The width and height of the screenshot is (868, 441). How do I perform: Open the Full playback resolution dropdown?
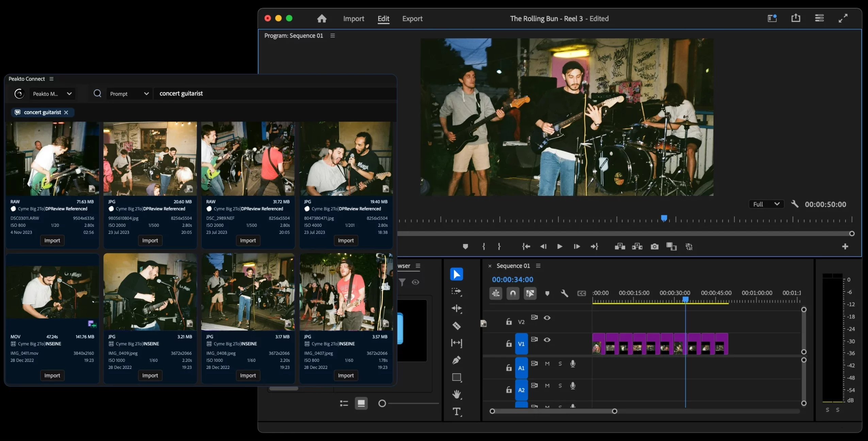[766, 204]
